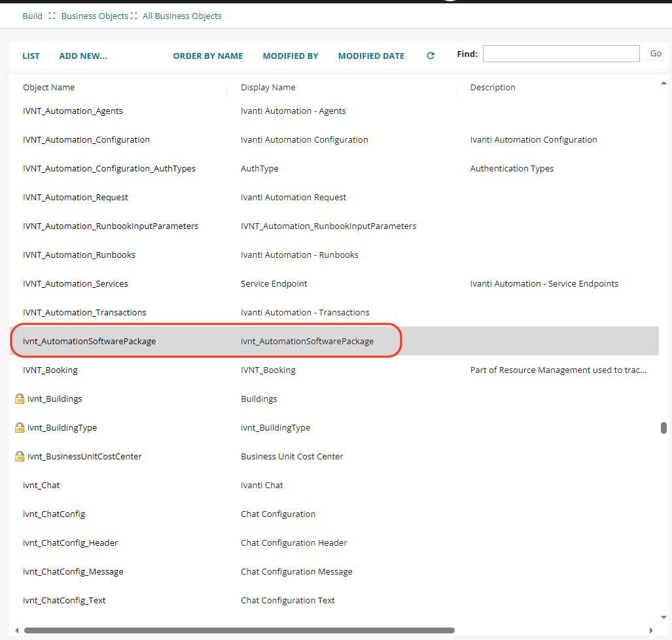The image size is (672, 640).
Task: Click 'Ivanti Automation - Agents' display name
Action: [293, 111]
